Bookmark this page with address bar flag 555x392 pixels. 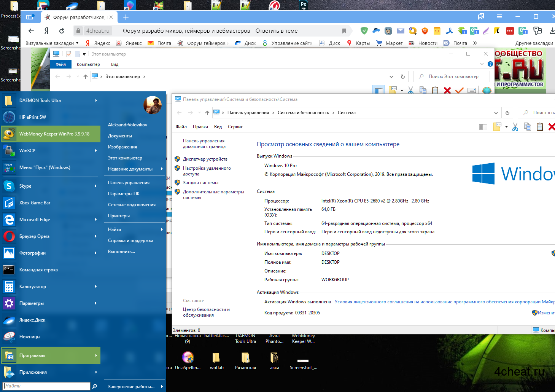pyautogui.click(x=344, y=31)
